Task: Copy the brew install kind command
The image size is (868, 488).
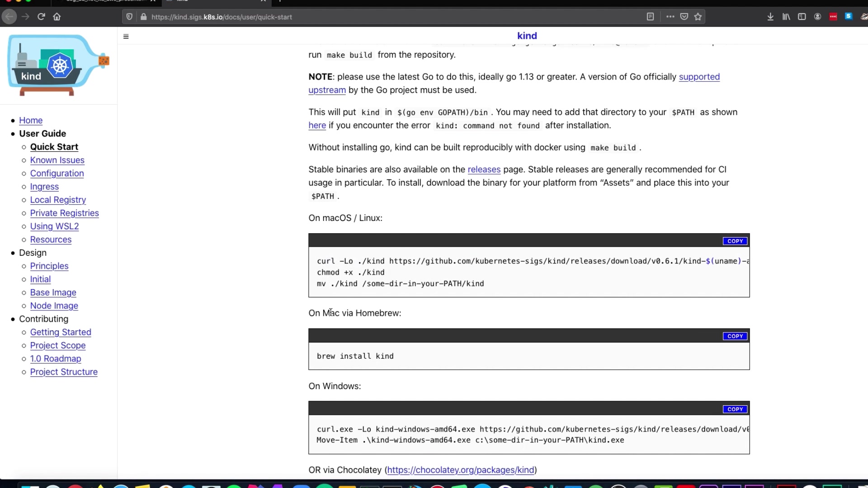Action: 735,336
